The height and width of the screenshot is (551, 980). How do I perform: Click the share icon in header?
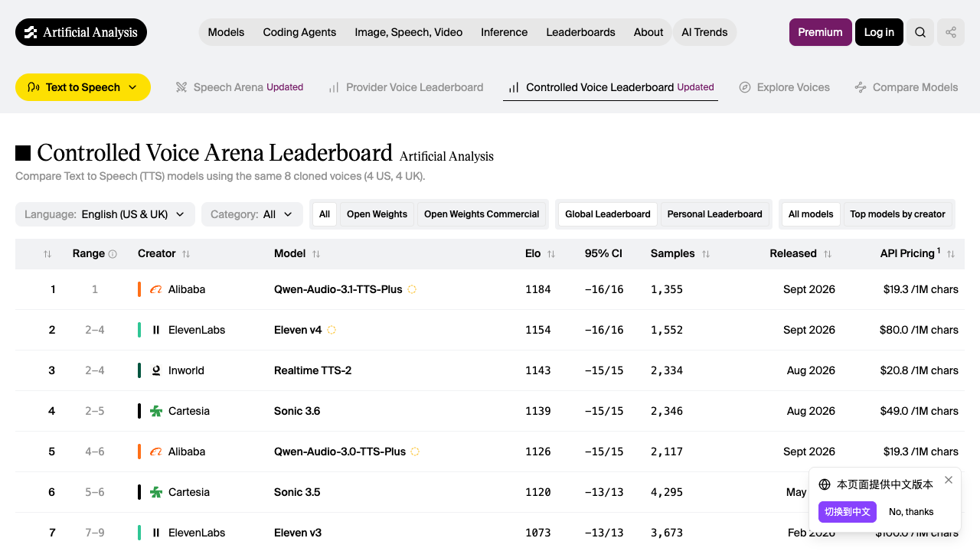[x=951, y=32]
